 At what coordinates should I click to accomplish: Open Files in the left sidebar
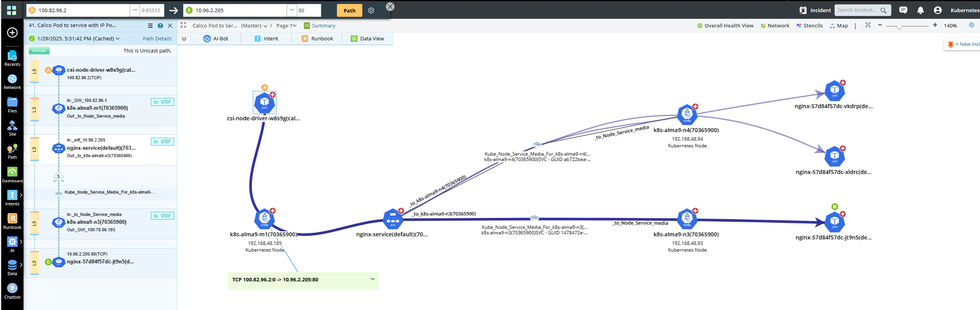point(12,105)
